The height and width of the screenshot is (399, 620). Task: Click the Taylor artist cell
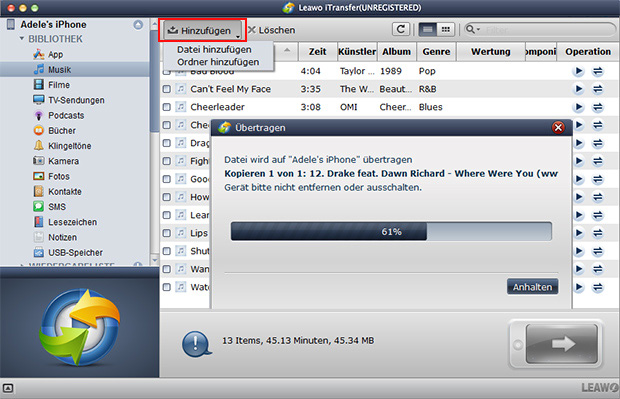point(357,71)
